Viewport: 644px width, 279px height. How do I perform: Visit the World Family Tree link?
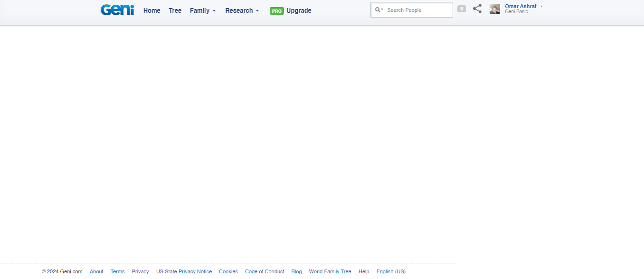pos(330,271)
